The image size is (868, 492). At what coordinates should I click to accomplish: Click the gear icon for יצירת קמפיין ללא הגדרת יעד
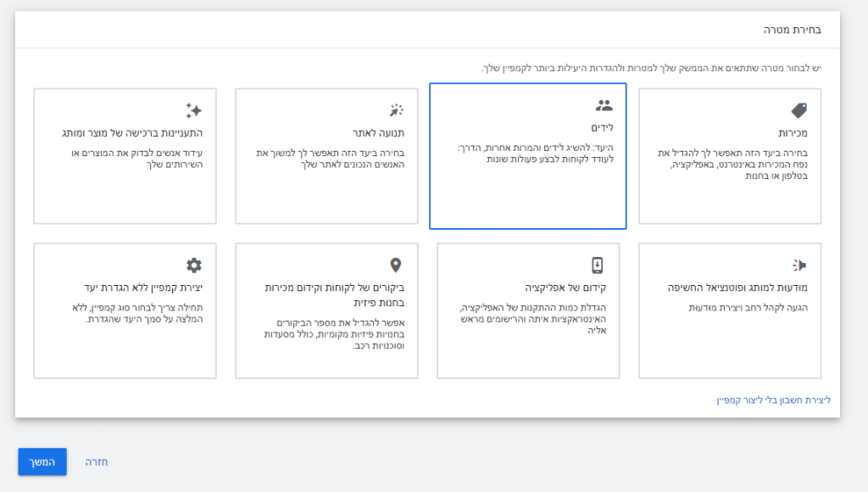click(x=194, y=266)
